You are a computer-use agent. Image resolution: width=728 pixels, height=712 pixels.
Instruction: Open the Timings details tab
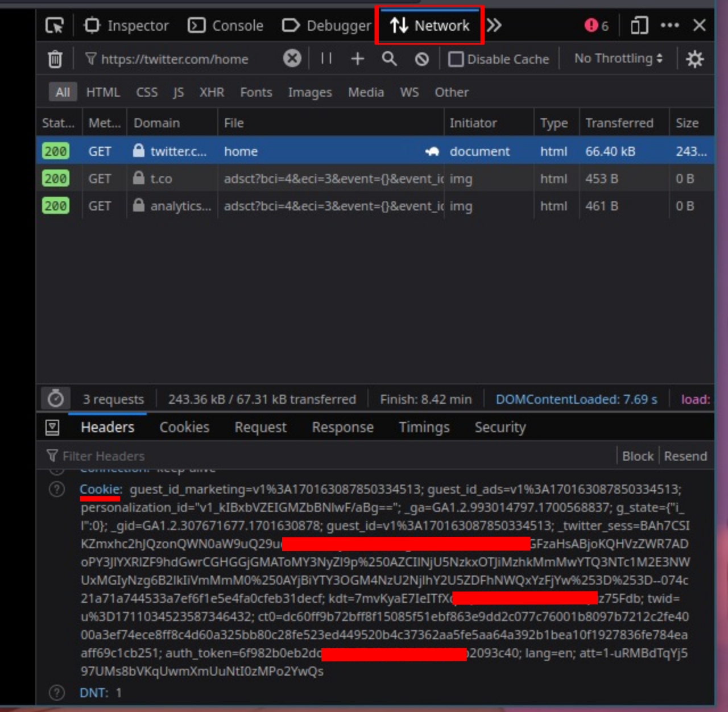pos(424,427)
